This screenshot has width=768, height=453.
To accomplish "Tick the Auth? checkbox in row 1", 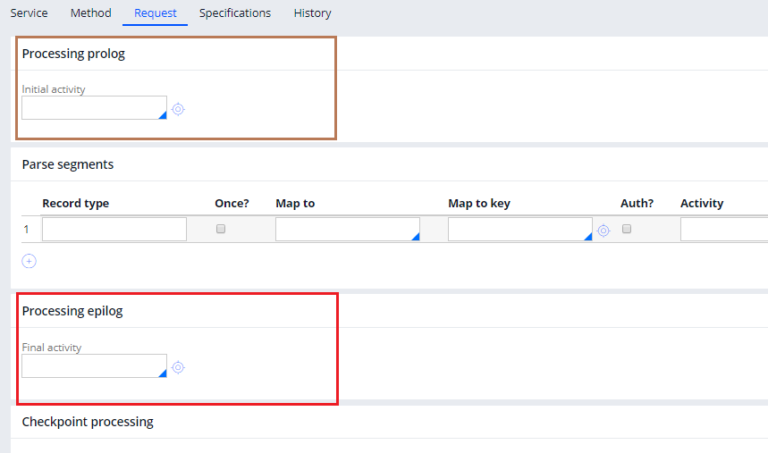I will 626,229.
